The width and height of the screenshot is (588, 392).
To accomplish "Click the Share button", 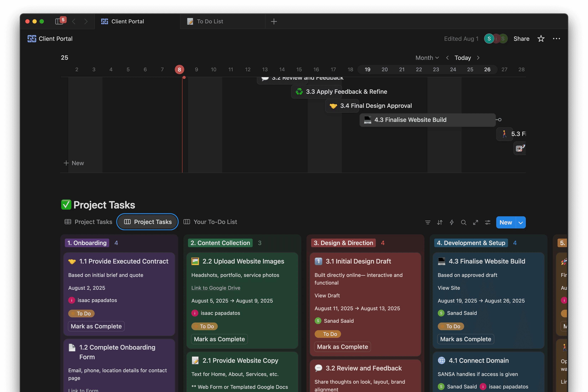I will point(521,39).
